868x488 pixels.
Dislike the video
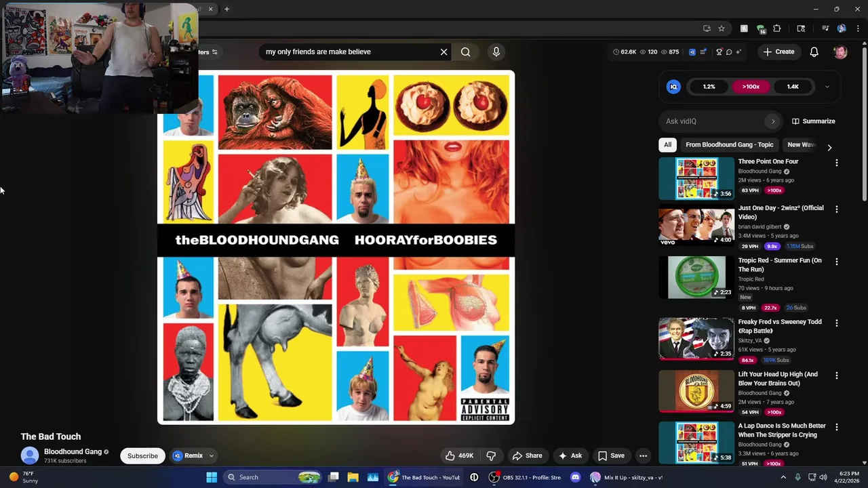(492, 455)
